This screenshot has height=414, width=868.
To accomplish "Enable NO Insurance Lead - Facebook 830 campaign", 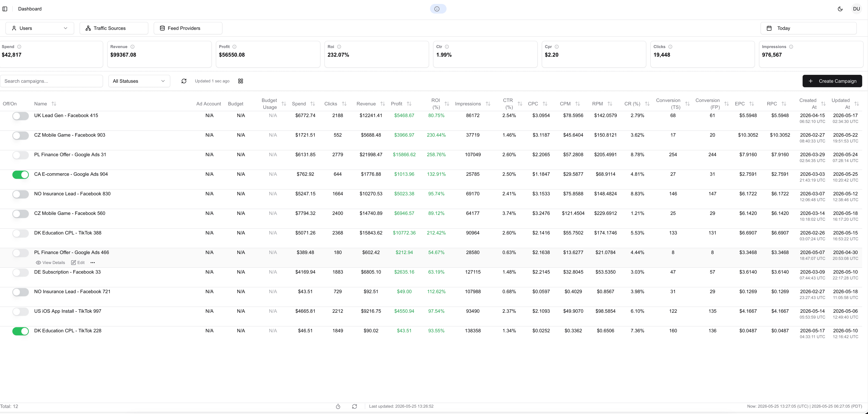I will (21, 194).
